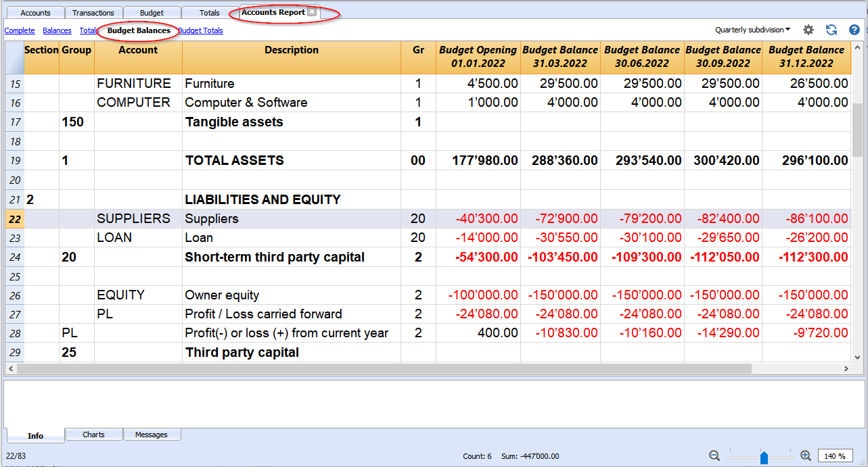Click the Short-term third party capital cell
The image size is (868, 467).
[292, 257]
